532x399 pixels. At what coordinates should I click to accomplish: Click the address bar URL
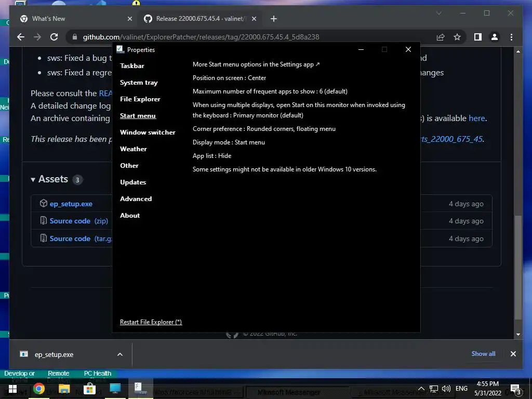click(x=201, y=37)
